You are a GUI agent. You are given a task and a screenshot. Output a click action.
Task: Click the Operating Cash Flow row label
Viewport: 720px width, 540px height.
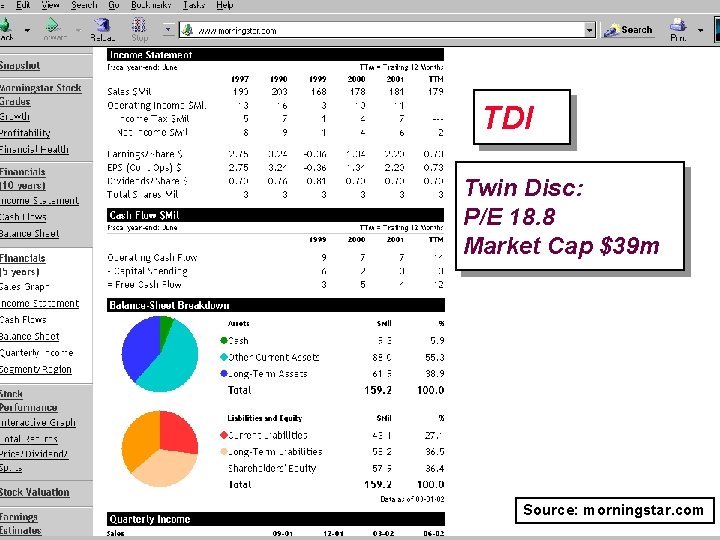(x=152, y=257)
